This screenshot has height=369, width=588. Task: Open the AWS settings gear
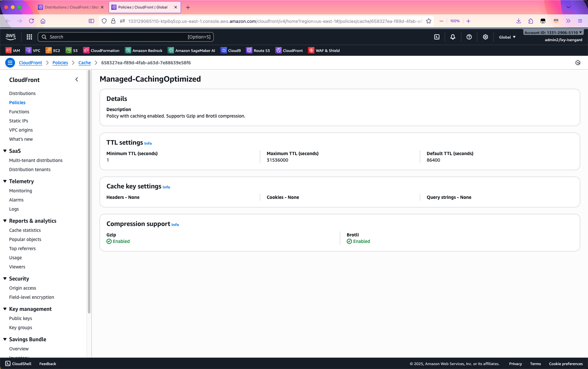(x=485, y=37)
